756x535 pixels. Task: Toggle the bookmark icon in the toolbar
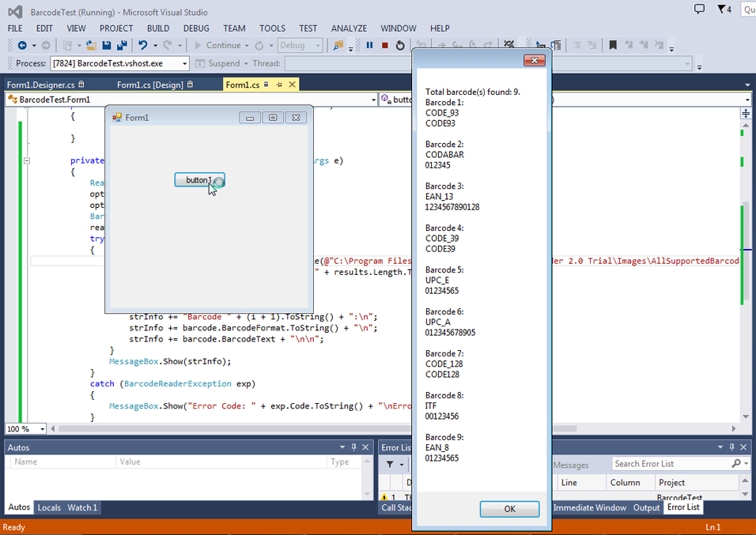click(x=613, y=45)
